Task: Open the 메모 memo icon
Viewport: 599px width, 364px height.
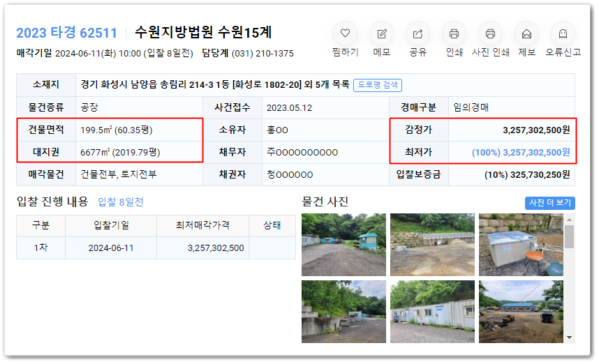Action: click(381, 33)
